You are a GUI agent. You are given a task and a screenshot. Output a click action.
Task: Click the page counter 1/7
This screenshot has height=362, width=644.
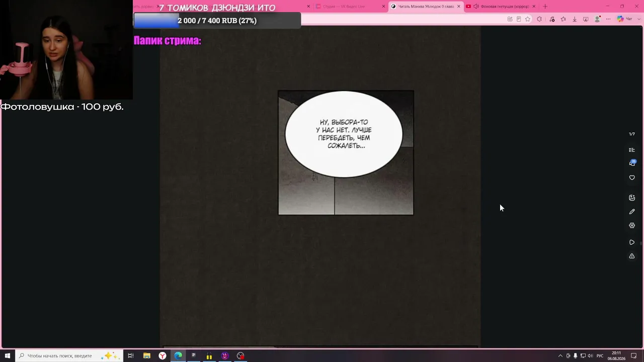coord(632,134)
